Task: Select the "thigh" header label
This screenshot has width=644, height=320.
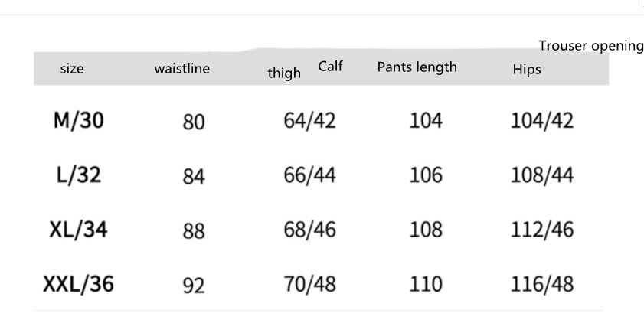Action: coord(284,73)
